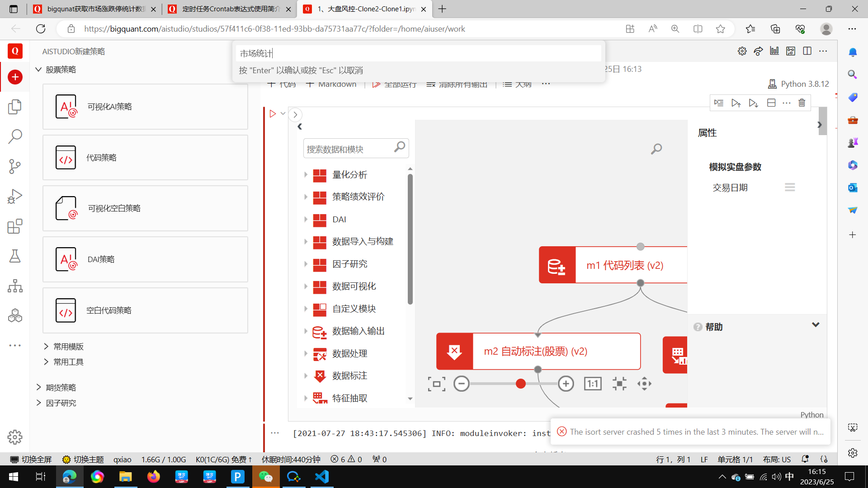Click the m2 自动标注(股票) module node
Viewport: 868px width, 488px height.
(538, 352)
